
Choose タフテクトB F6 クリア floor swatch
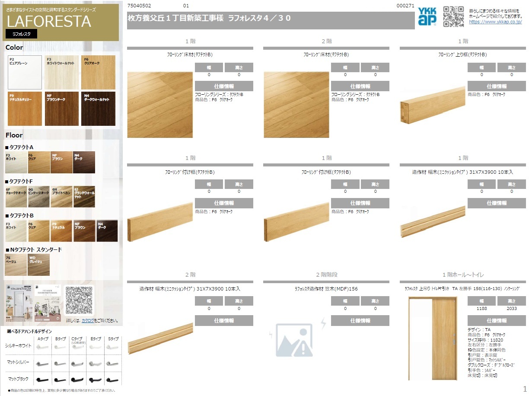coord(39,231)
